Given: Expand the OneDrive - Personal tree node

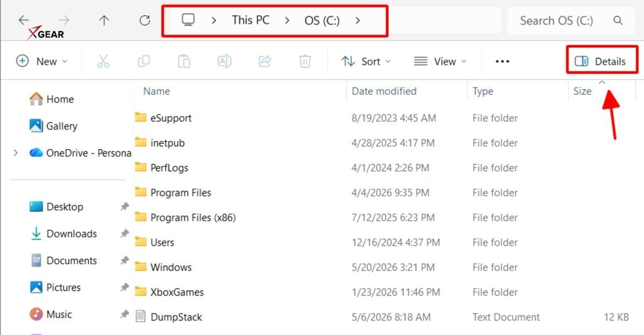Looking at the screenshot, I should coord(16,153).
